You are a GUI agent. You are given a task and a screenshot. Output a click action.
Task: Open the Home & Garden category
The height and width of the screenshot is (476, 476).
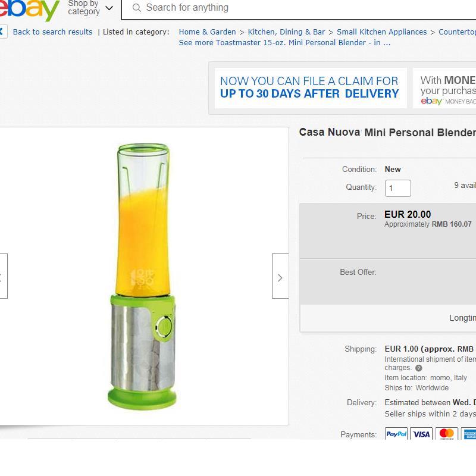click(207, 32)
